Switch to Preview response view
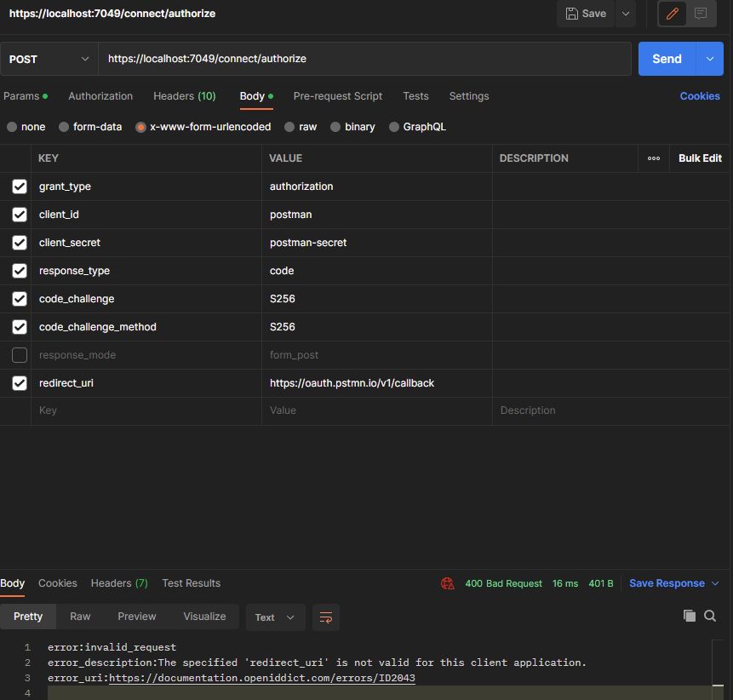The image size is (733, 700). coord(136,617)
